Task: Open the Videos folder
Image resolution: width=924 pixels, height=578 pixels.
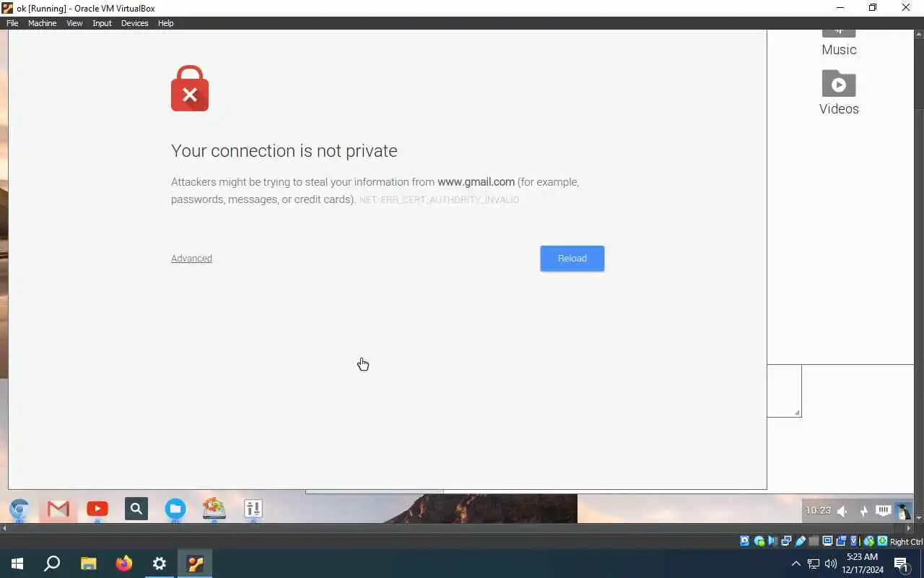Action: (839, 92)
